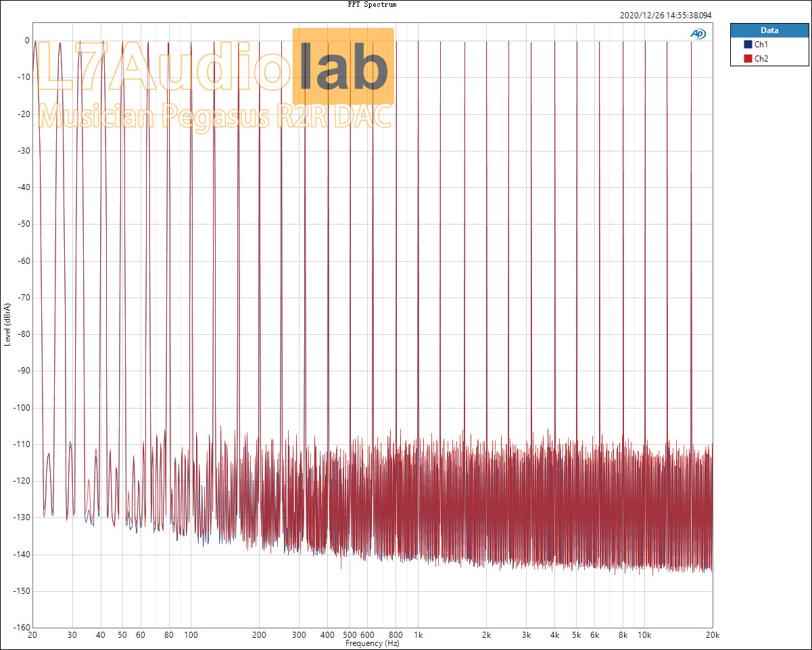This screenshot has height=650, width=812.
Task: Click the 8k tick label on frequency axis
Action: pos(623,636)
